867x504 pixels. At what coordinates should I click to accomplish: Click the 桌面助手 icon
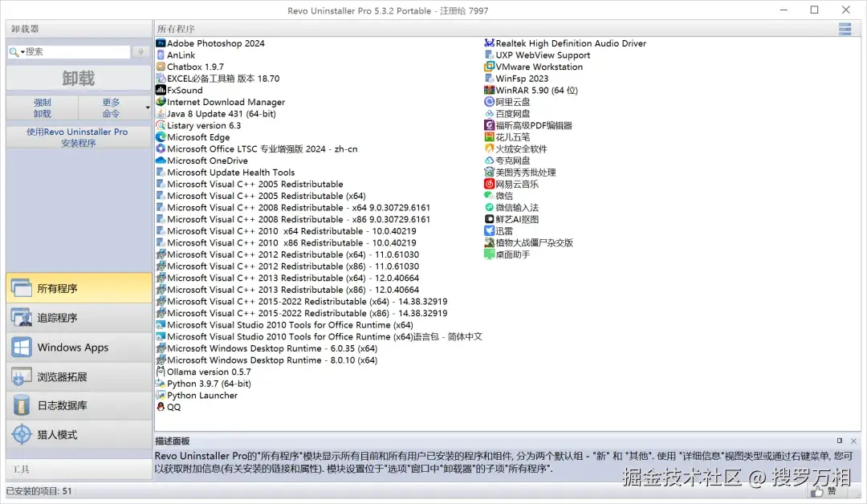pyautogui.click(x=489, y=254)
